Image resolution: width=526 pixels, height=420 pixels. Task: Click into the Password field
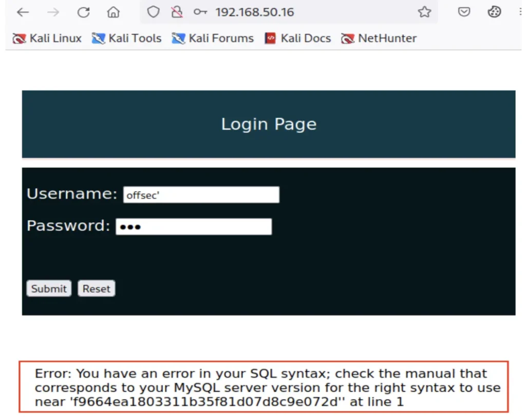click(194, 227)
